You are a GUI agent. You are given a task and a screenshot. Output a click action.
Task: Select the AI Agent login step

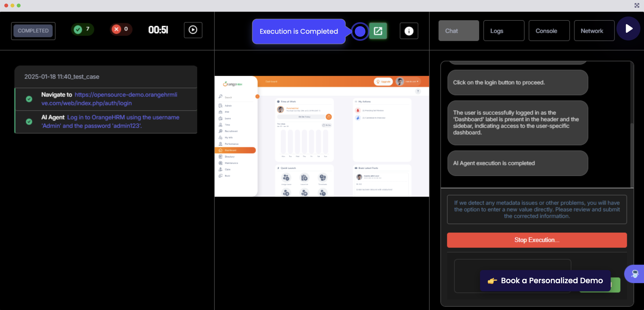click(x=110, y=122)
